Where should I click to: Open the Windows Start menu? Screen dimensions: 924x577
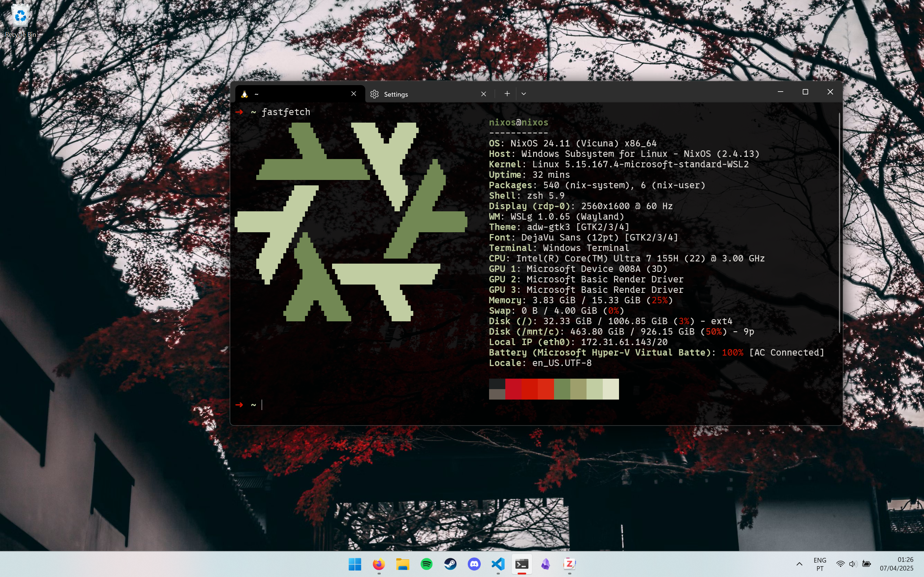[x=355, y=564]
